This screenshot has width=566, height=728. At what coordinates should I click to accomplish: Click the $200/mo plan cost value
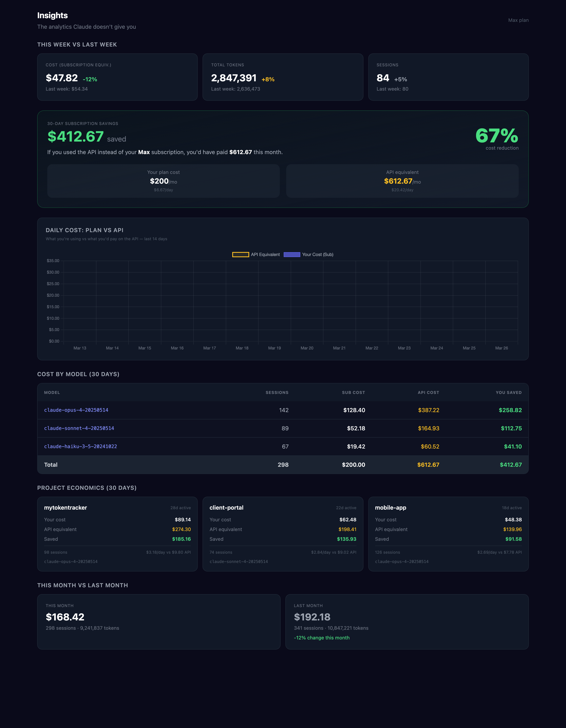click(163, 181)
